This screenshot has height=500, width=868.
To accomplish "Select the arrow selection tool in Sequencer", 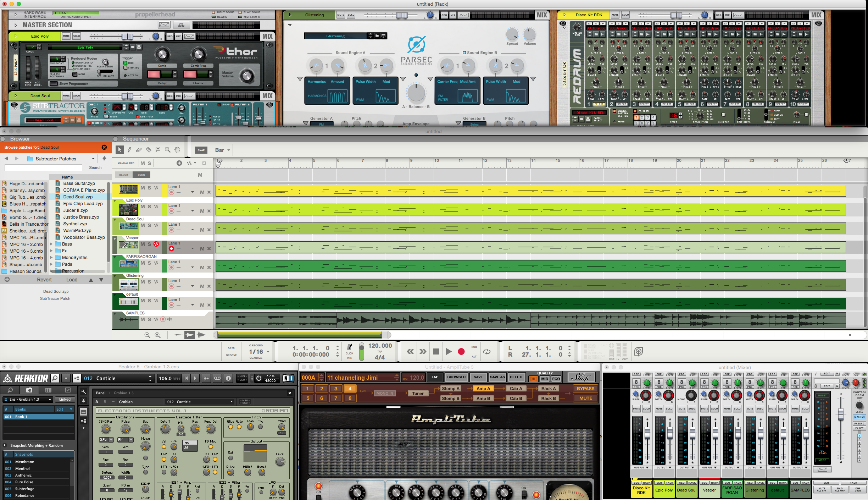I will (120, 150).
